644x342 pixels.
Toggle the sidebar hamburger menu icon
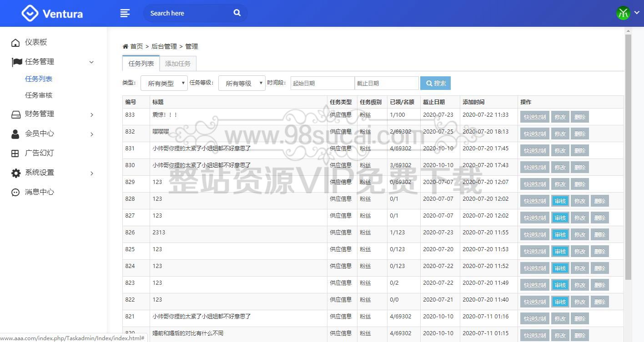(125, 13)
